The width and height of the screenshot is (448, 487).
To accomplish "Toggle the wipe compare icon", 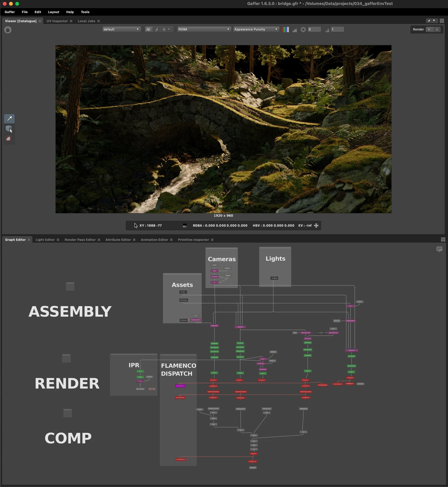I will pos(157,29).
